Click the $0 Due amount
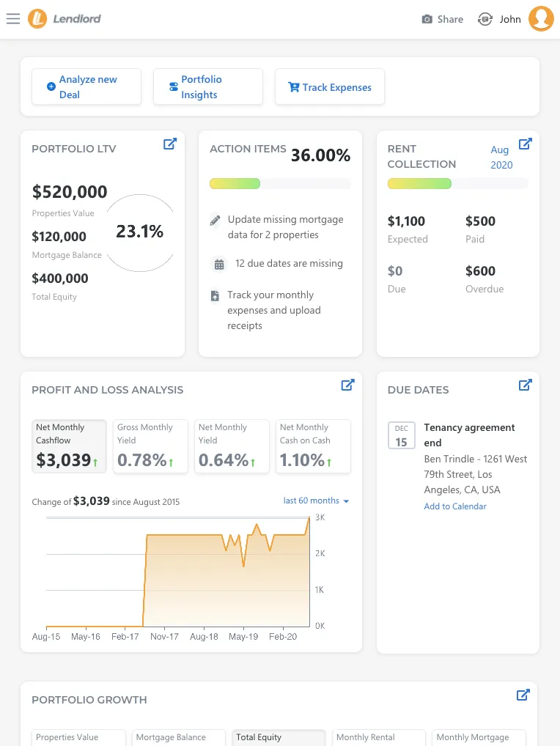The width and height of the screenshot is (560, 746). click(395, 271)
